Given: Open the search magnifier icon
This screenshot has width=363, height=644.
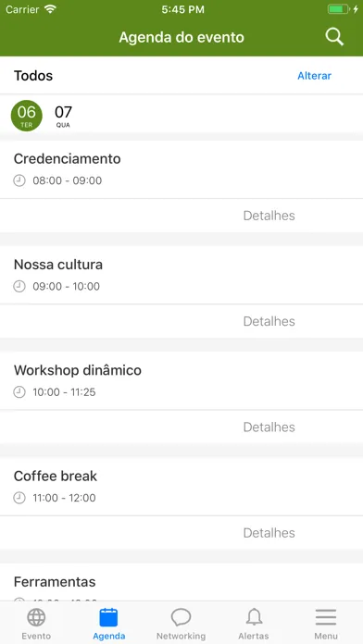Looking at the screenshot, I should point(334,37).
